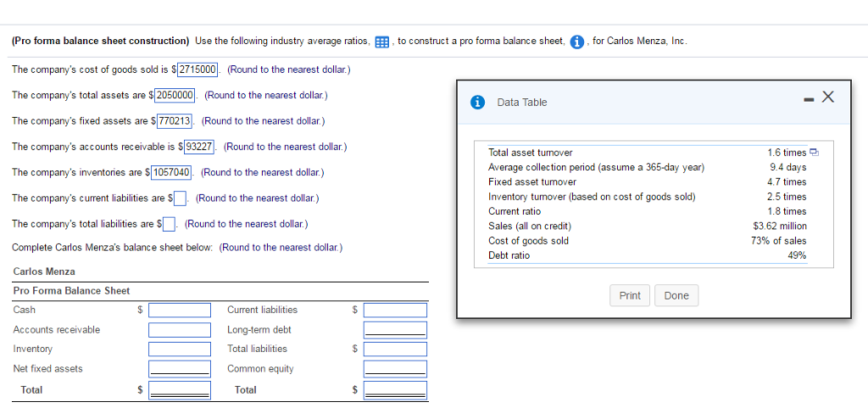Click the left Total assets input
868x419 pixels.
click(x=180, y=390)
